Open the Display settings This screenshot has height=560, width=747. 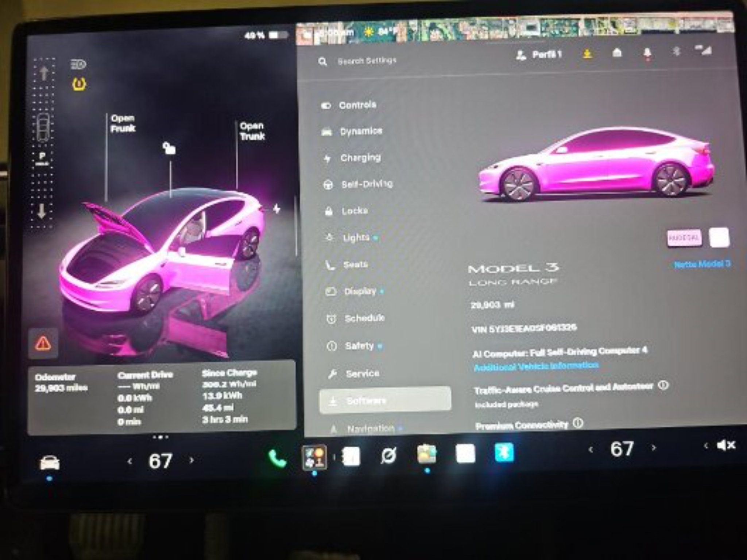pyautogui.click(x=354, y=292)
